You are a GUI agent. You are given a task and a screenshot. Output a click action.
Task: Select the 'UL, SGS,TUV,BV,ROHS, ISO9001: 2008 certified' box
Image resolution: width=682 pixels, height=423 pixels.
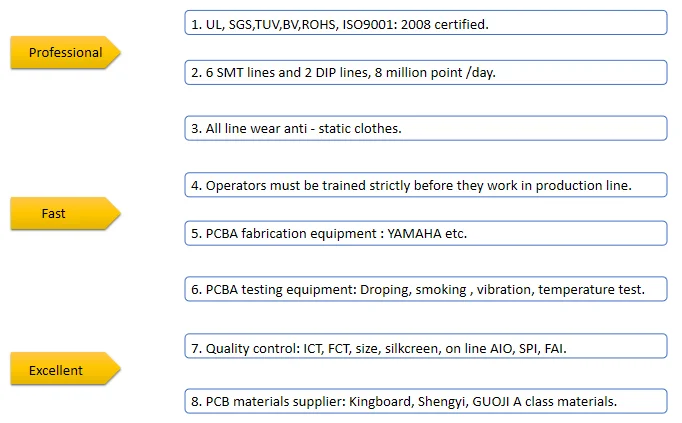coord(426,23)
